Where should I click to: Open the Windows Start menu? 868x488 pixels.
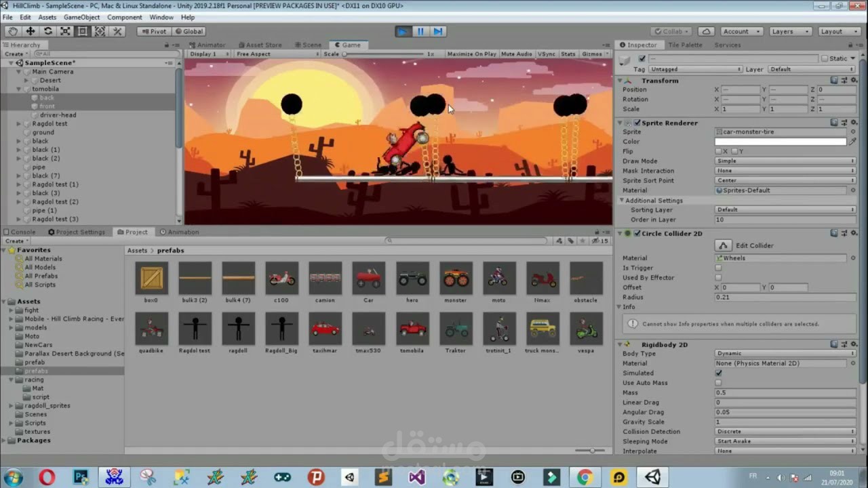point(13,477)
